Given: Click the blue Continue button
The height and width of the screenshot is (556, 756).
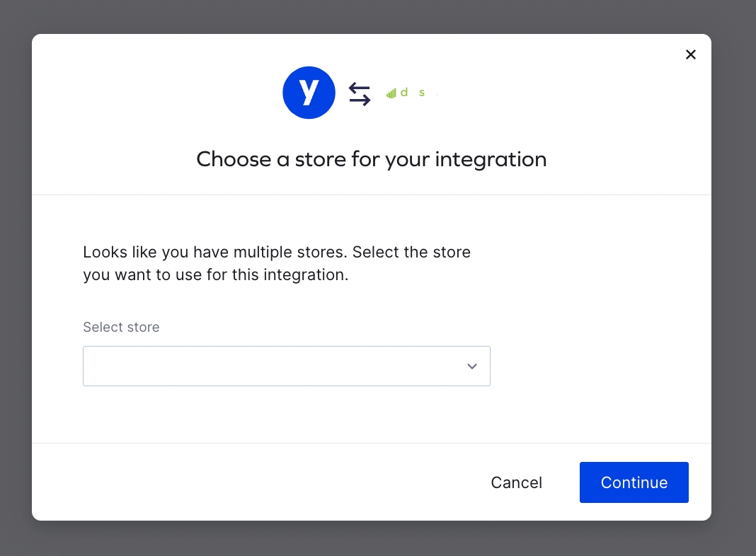Looking at the screenshot, I should pos(634,482).
